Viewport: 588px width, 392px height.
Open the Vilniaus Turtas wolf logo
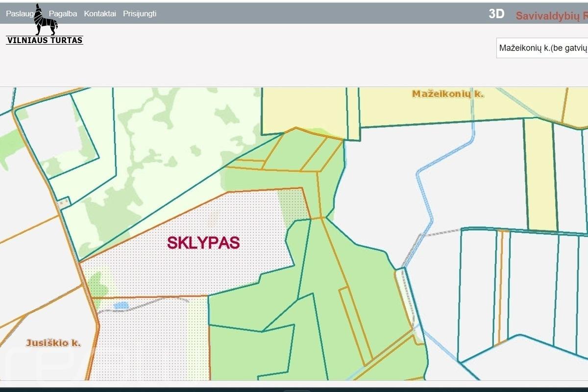coord(45,24)
